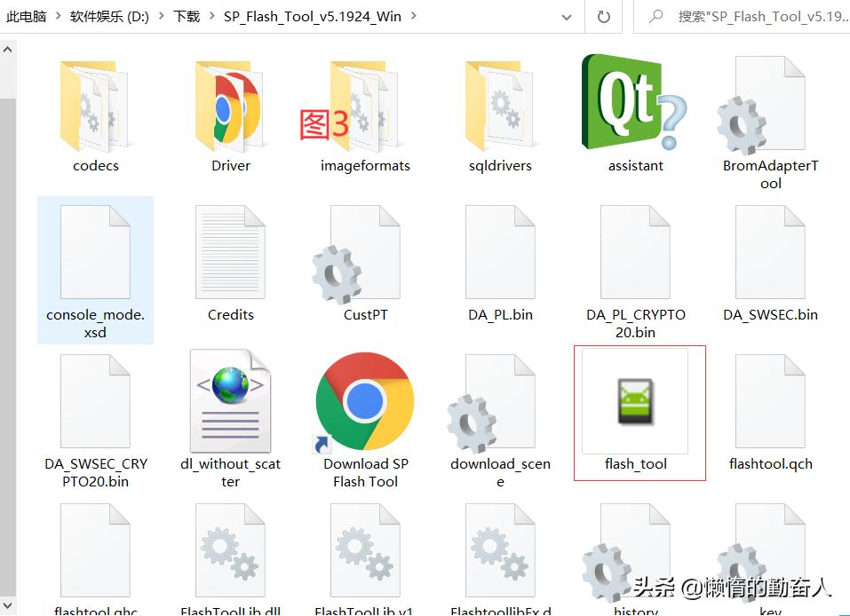Screen dimensions: 850x616
Task: Click the 'BromAdapterTool' file name label
Action: 771,175
